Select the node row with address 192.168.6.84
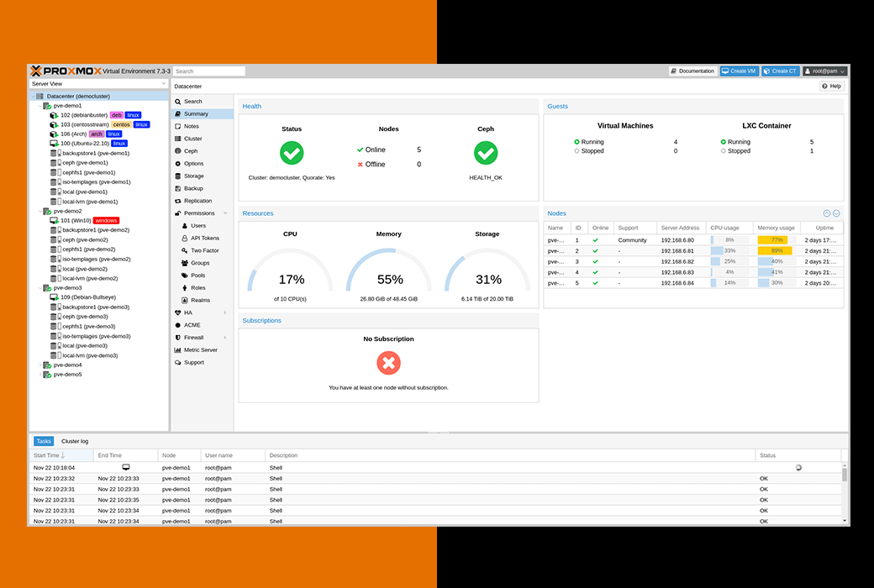This screenshot has width=874, height=588. pyautogui.click(x=693, y=283)
